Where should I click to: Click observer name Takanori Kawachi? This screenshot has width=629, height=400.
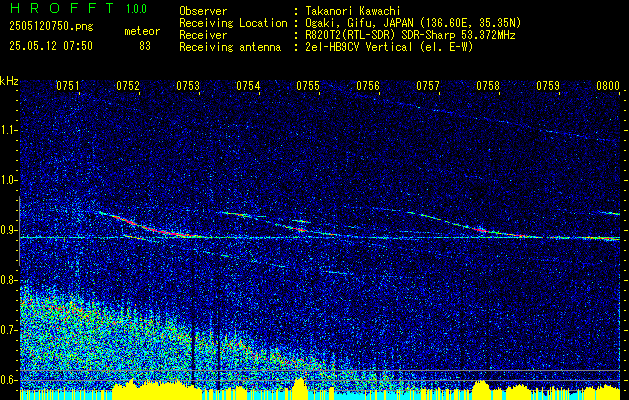point(353,11)
